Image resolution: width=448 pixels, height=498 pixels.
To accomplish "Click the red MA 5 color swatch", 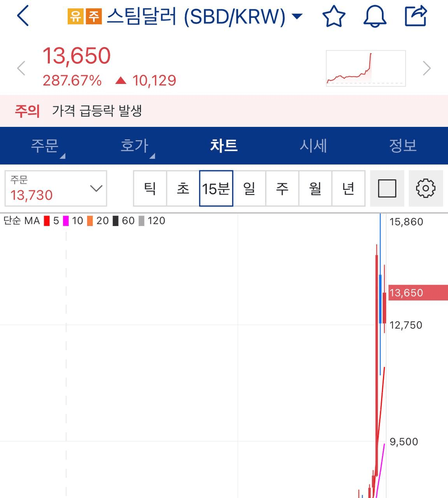I will click(47, 221).
